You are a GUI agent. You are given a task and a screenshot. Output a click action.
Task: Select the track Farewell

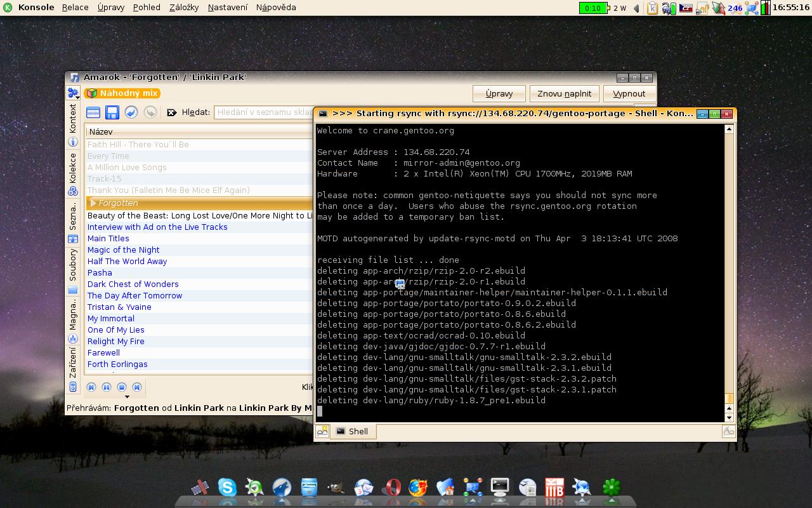[x=199, y=353]
